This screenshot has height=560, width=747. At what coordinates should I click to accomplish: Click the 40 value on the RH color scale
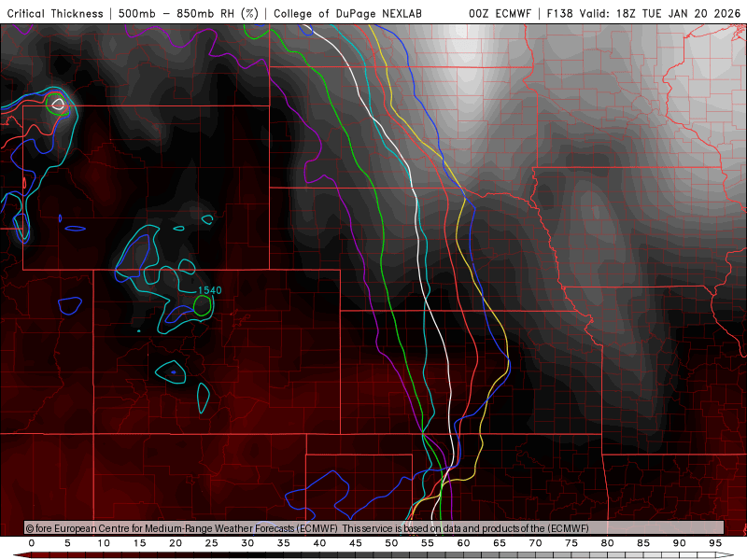coord(319,543)
